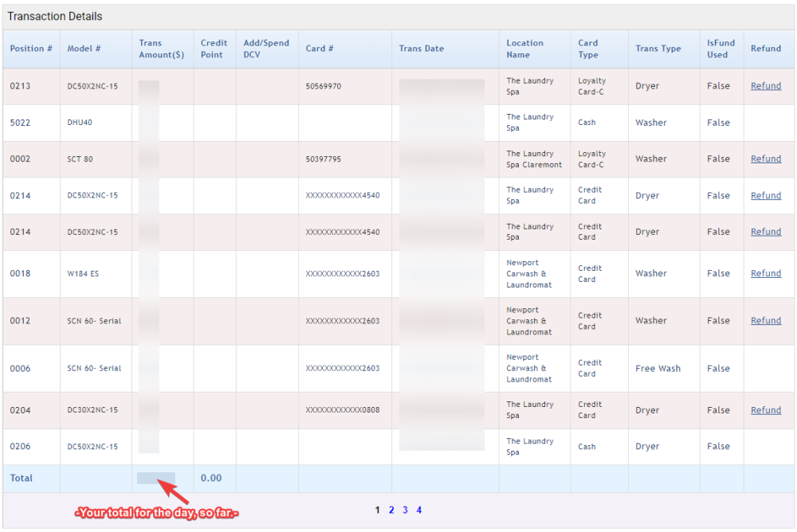The image size is (797, 532).
Task: Click the Card Type column header
Action: coord(588,49)
